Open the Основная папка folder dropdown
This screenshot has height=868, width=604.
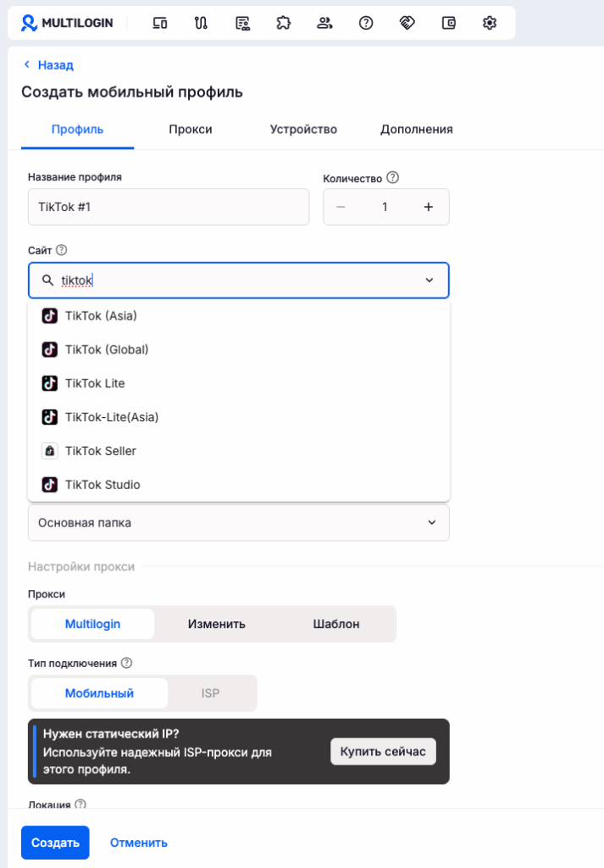click(238, 522)
